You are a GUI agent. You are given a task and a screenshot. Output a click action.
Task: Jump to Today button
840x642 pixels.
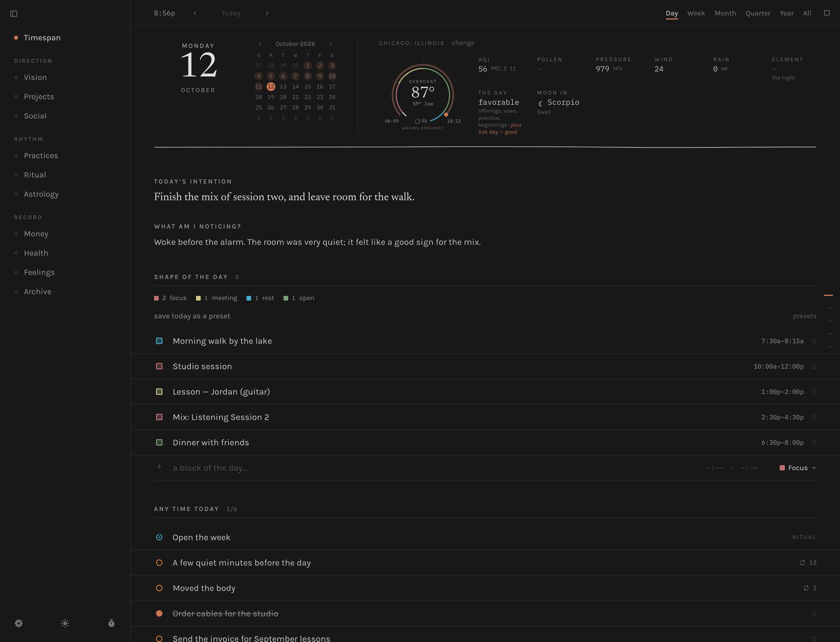coord(231,13)
